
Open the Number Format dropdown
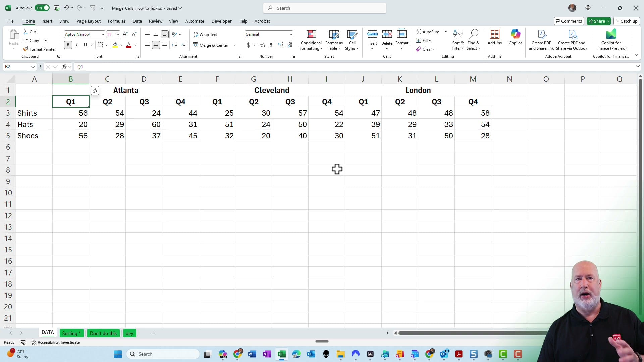[291, 34]
